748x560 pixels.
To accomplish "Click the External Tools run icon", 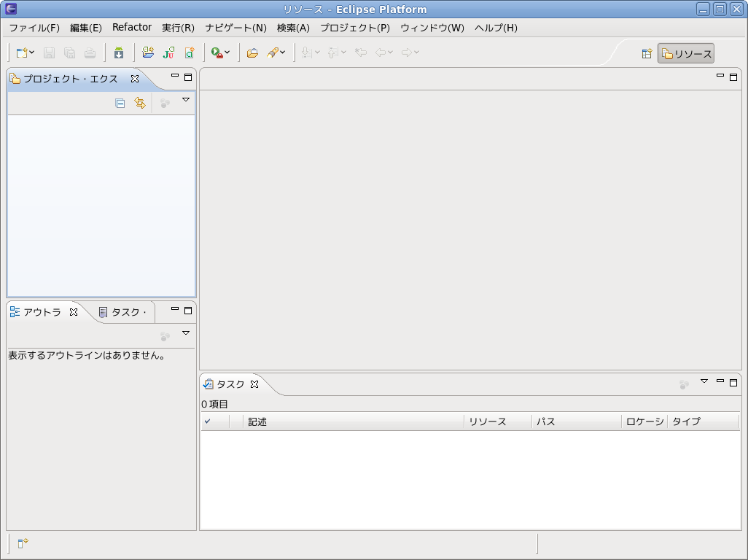I will click(x=217, y=52).
